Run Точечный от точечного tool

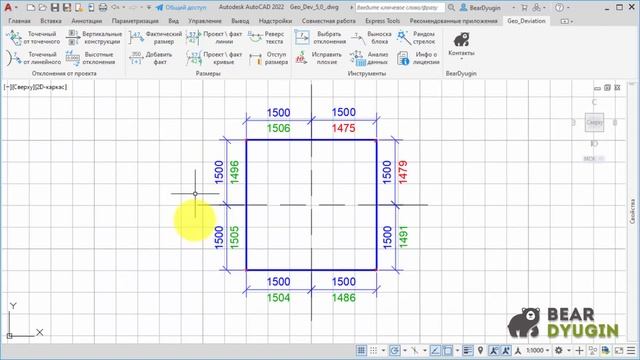tap(33, 38)
